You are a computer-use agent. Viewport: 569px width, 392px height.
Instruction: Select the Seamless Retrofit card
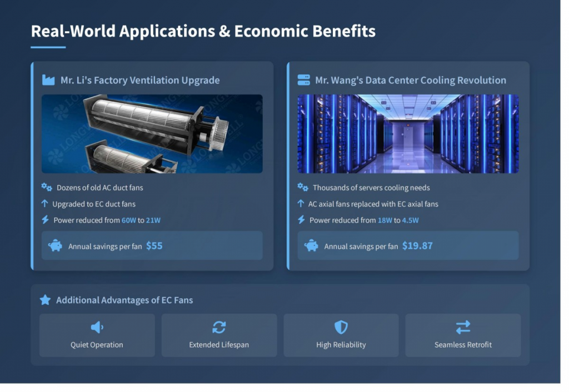pyautogui.click(x=463, y=335)
